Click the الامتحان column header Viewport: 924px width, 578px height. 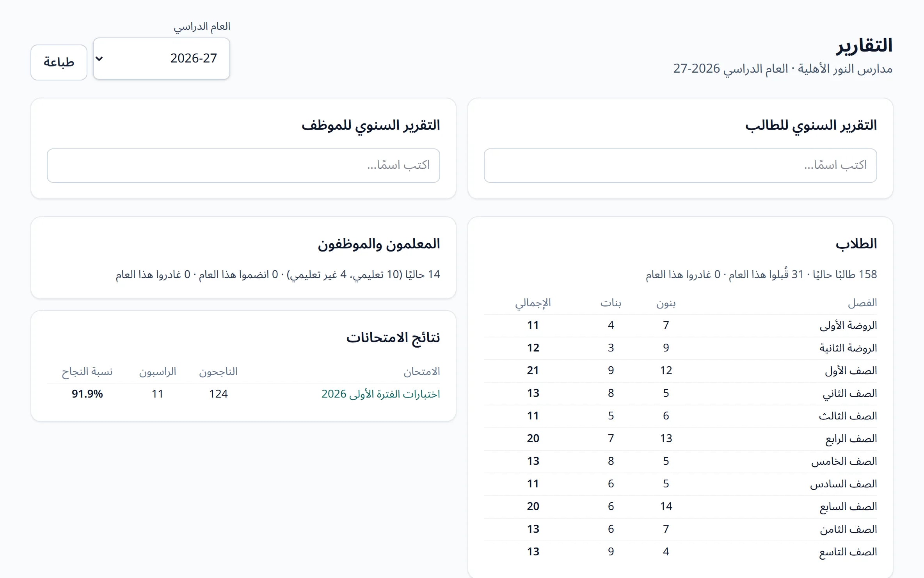coord(422,371)
